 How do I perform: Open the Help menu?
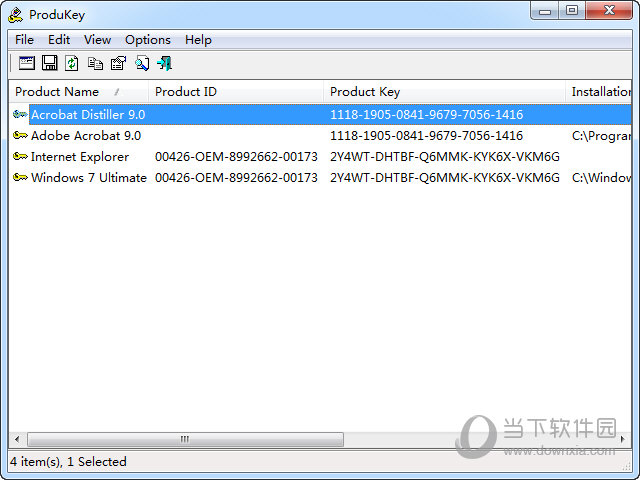(198, 40)
